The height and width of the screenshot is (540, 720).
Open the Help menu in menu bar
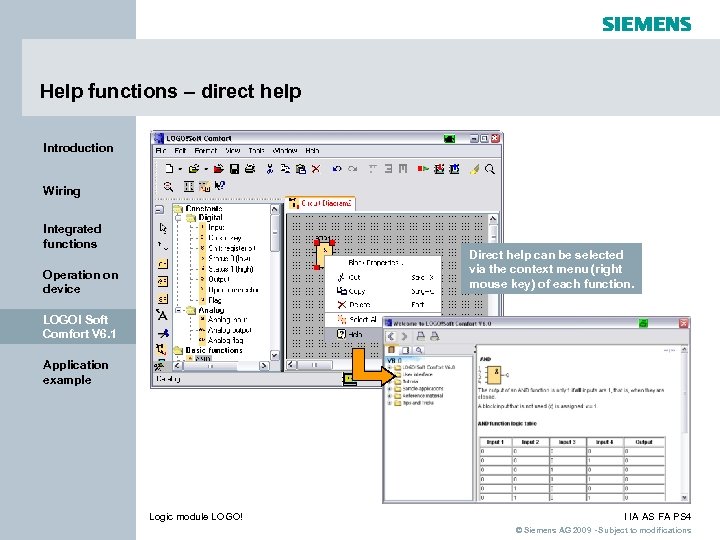(x=312, y=150)
